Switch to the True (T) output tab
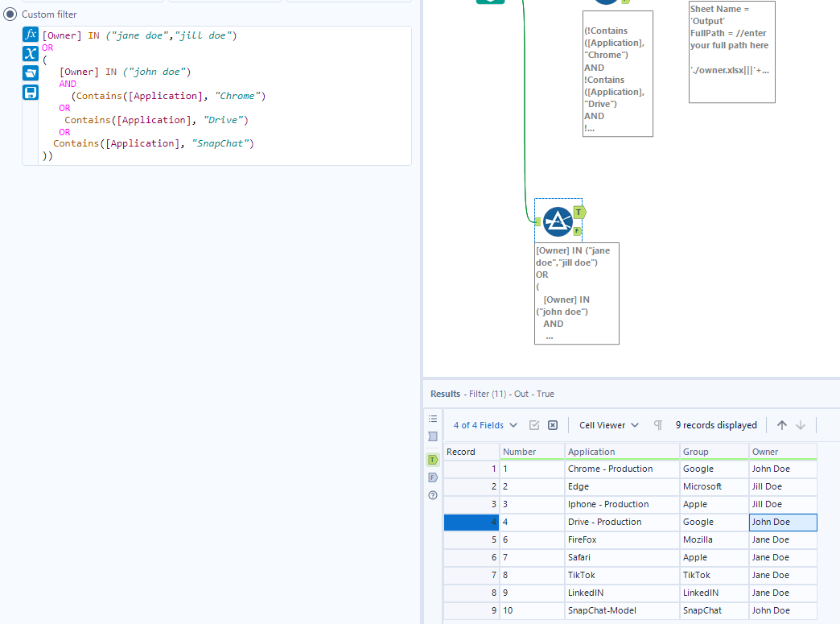Image resolution: width=840 pixels, height=624 pixels. click(433, 459)
